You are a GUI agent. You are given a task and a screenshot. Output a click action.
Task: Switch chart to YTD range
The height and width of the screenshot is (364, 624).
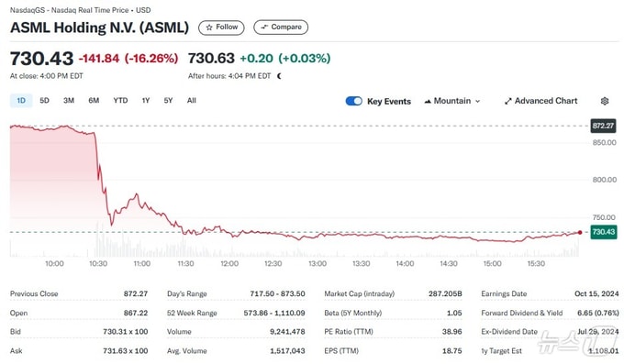click(x=120, y=101)
